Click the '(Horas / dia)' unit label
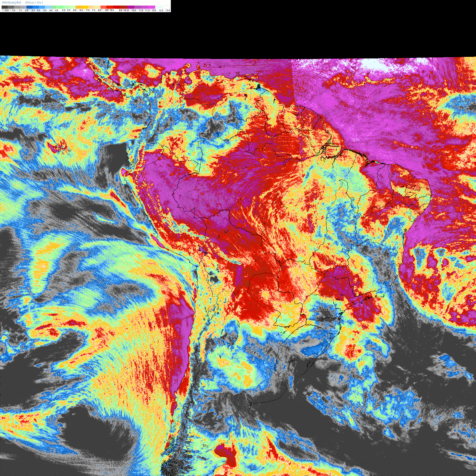 34,2
